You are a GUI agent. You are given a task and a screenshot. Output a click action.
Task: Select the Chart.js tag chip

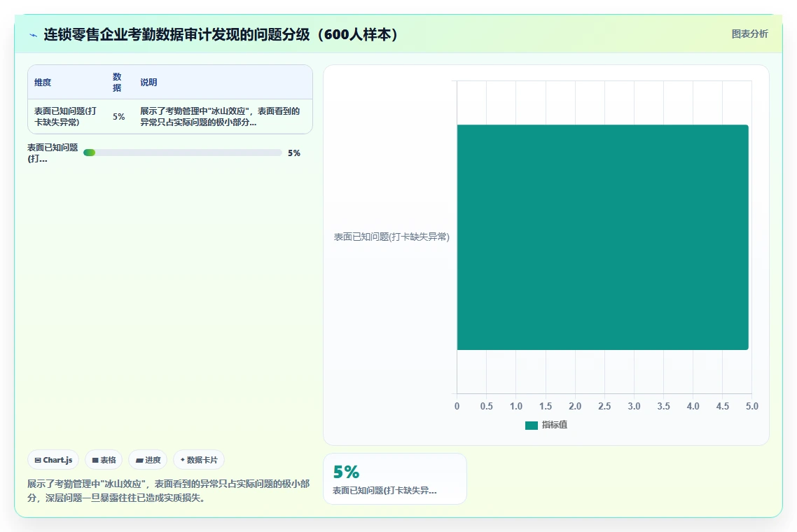point(53,460)
